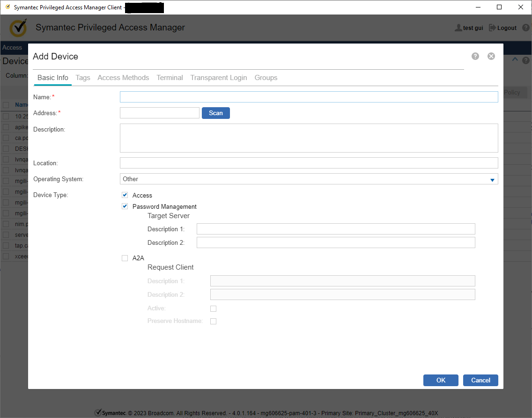The image size is (532, 418).
Task: Switch to the Tags tab
Action: point(83,78)
